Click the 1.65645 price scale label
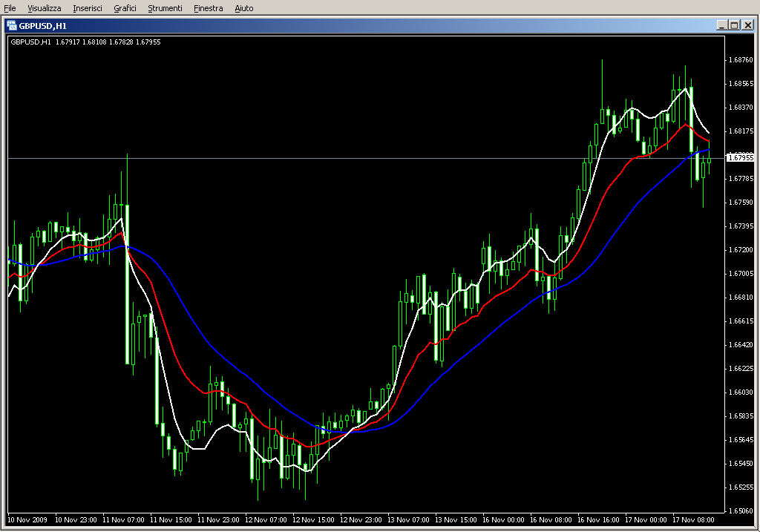The image size is (760, 532). (x=741, y=440)
